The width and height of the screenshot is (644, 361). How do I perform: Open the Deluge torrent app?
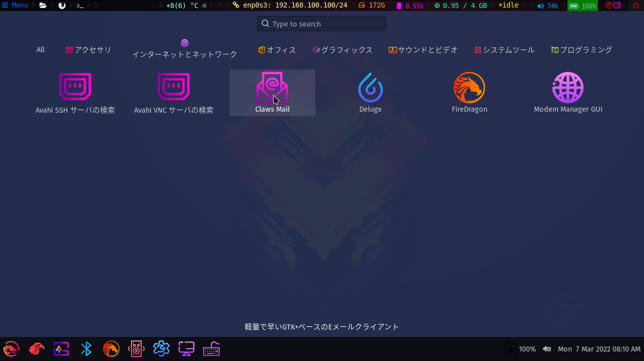click(370, 93)
